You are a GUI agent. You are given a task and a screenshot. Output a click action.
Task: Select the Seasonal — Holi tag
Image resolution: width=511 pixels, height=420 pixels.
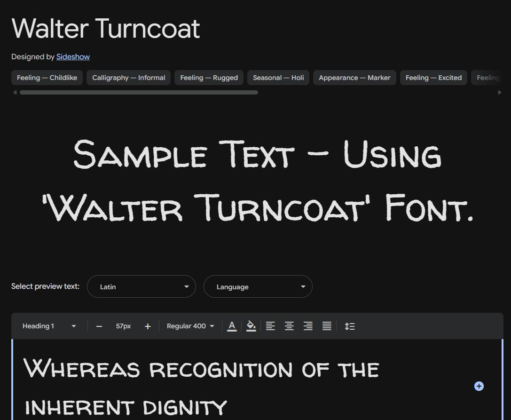pyautogui.click(x=278, y=78)
